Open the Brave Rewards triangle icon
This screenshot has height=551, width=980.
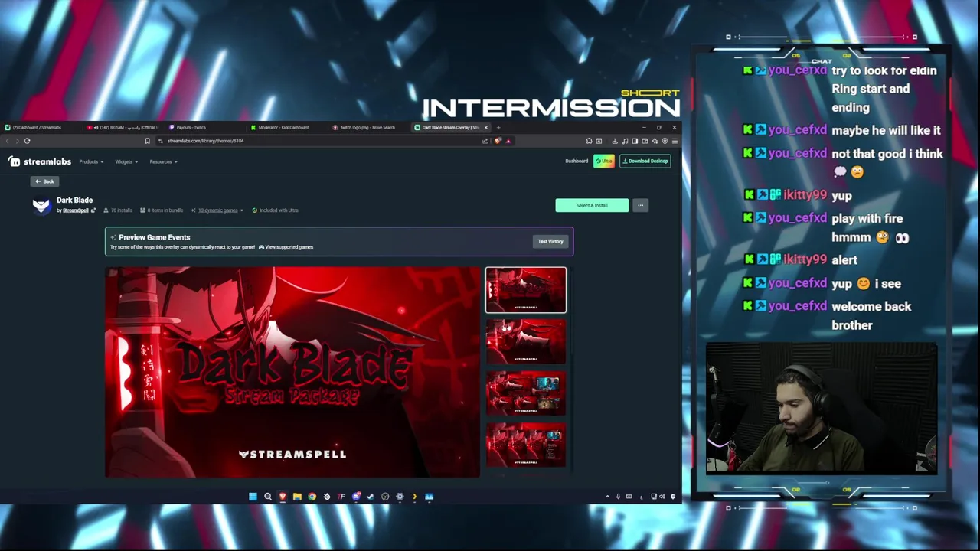pyautogui.click(x=508, y=141)
